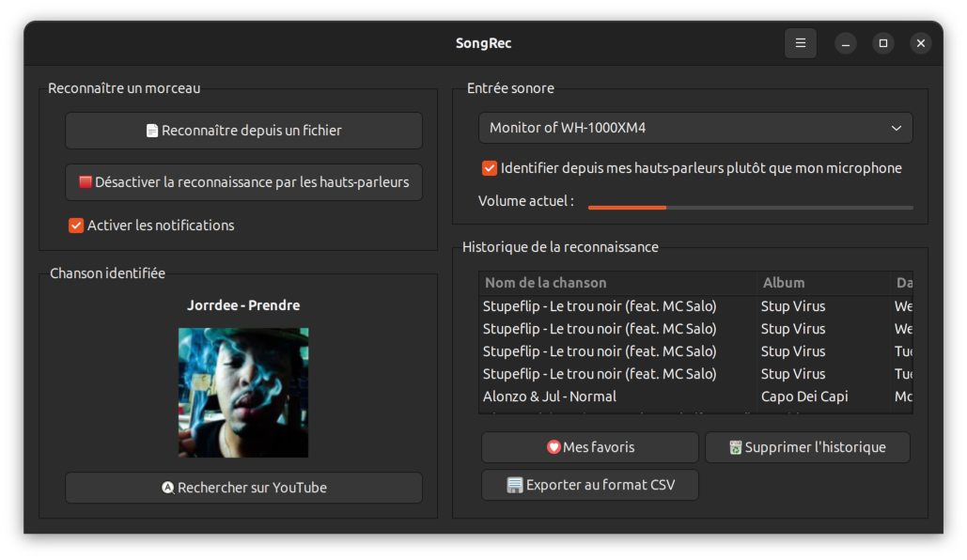Viewport: 967px width, 560px height.
Task: Select the first Stupeflip - Le trou noir row
Action: click(x=616, y=306)
